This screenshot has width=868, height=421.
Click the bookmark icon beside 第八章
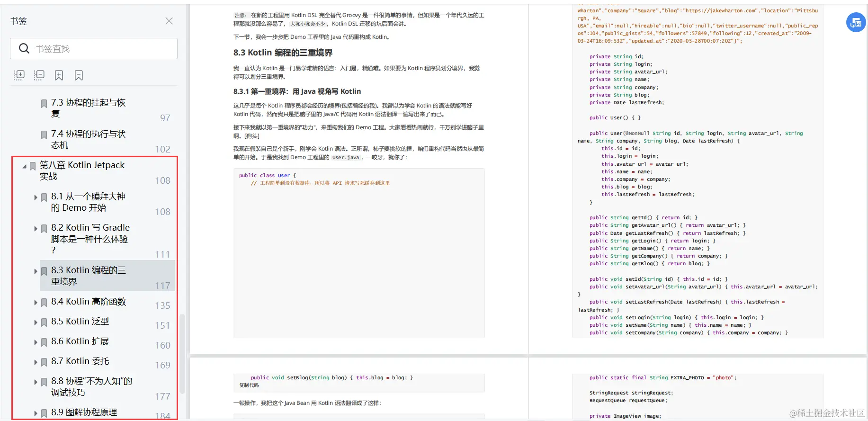pos(33,166)
